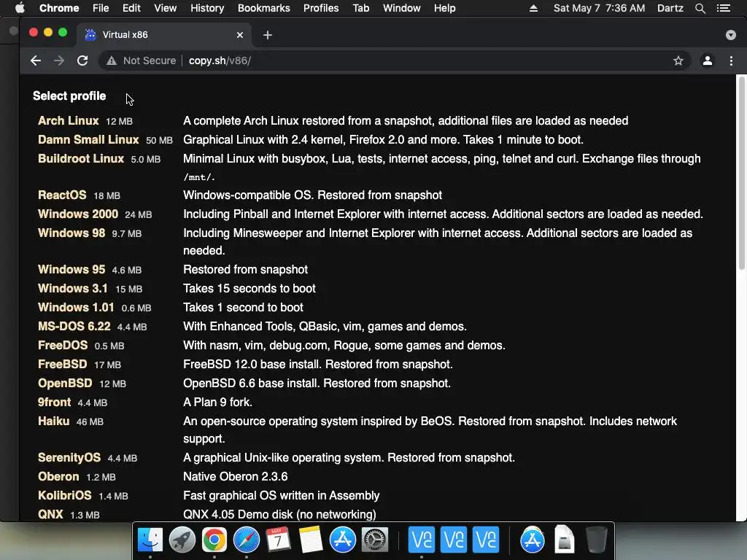747x560 pixels.
Task: Click the second blue VE app icon in Dock
Action: click(x=454, y=540)
